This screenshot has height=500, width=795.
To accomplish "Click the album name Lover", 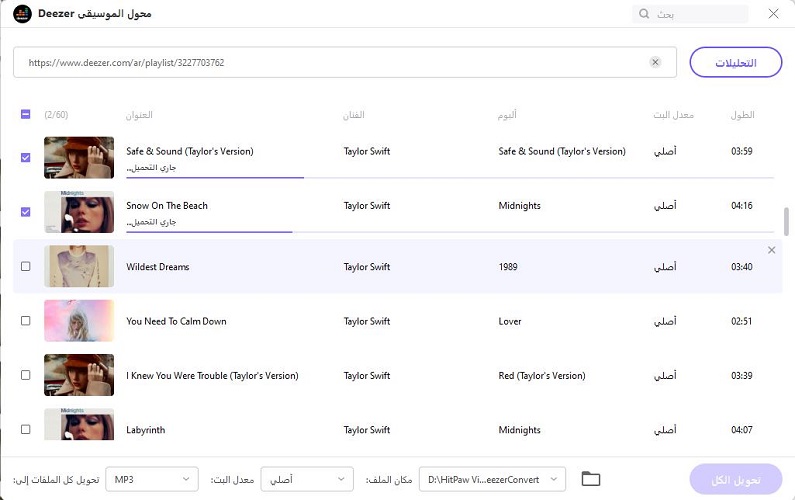I will [510, 321].
